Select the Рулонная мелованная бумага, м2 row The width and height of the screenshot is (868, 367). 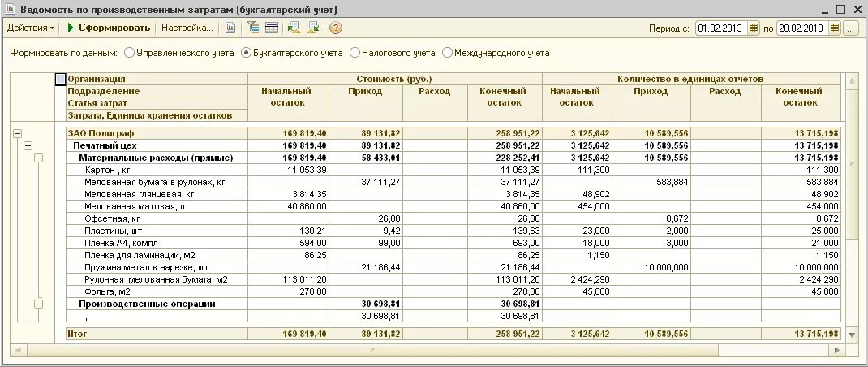coord(453,279)
